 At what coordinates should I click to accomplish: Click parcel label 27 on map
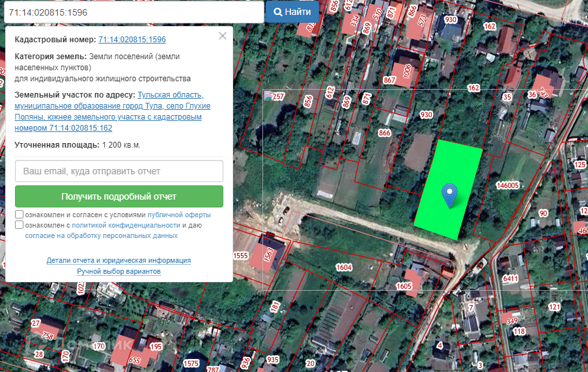pos(36,323)
